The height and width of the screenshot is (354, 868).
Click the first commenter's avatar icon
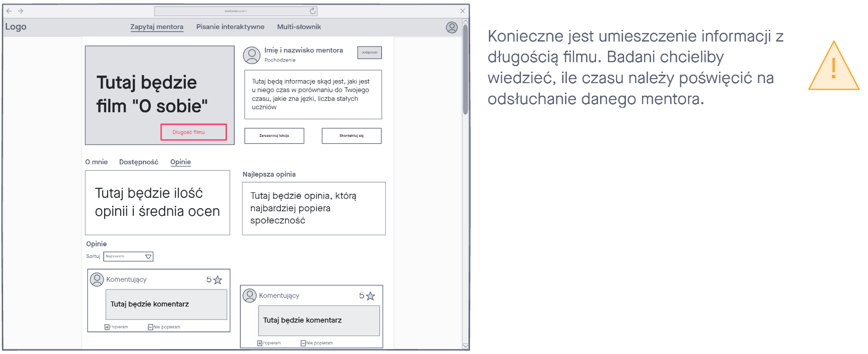click(x=97, y=279)
